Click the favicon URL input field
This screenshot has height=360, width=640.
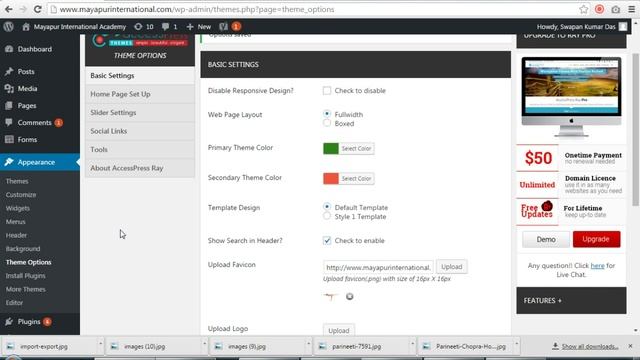click(x=378, y=267)
